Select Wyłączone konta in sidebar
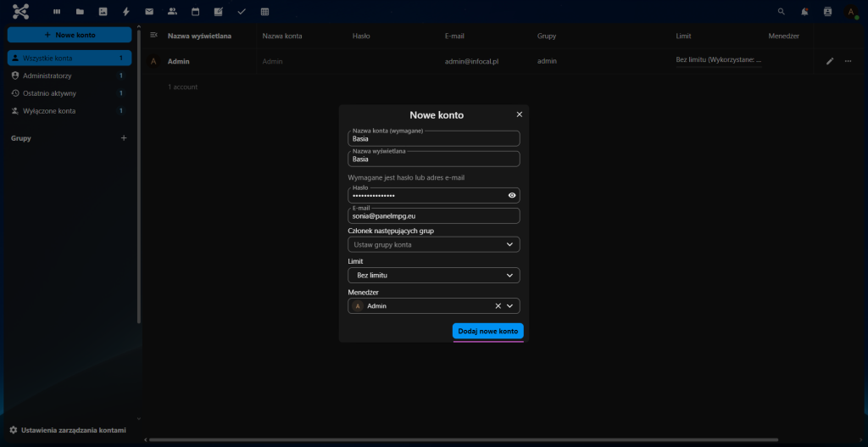This screenshot has height=447, width=868. (70, 111)
